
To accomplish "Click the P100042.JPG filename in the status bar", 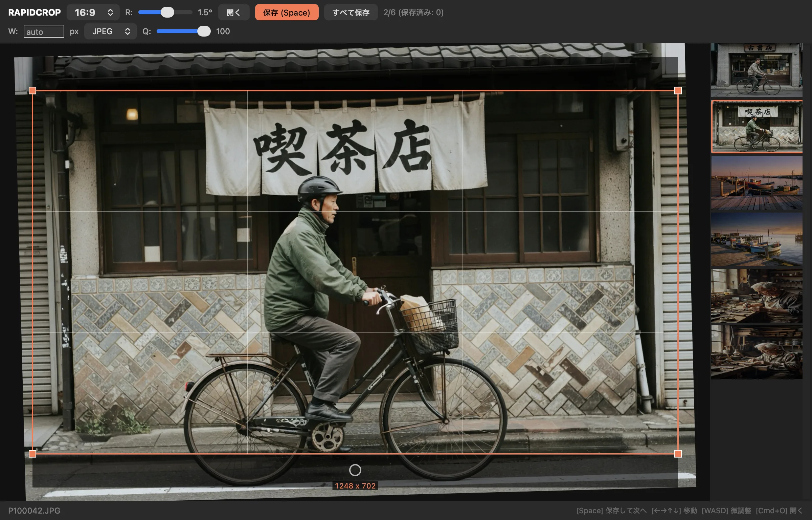I will (34, 511).
